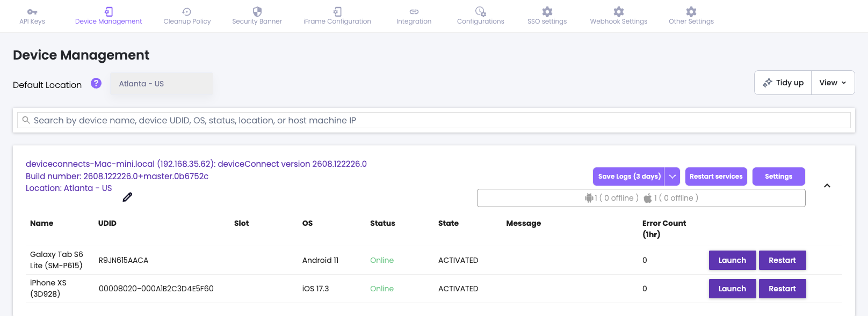Click the iPhone XS (3D928) name cell
Screen dimensions: 868x316
pyautogui.click(x=48, y=289)
